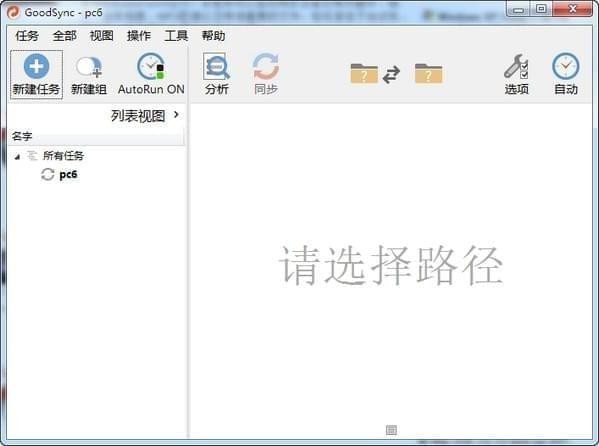Open the 任务 menu
Screen dimensions: 599x446
(x=27, y=36)
